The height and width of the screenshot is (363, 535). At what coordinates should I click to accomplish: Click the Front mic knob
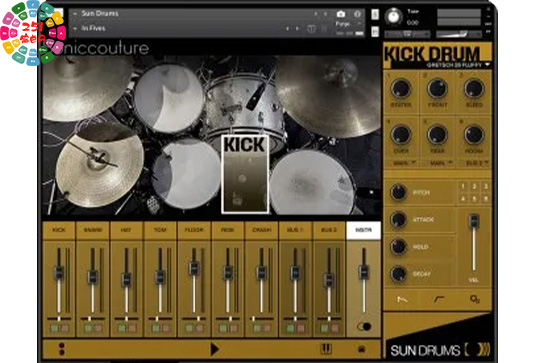tap(437, 89)
